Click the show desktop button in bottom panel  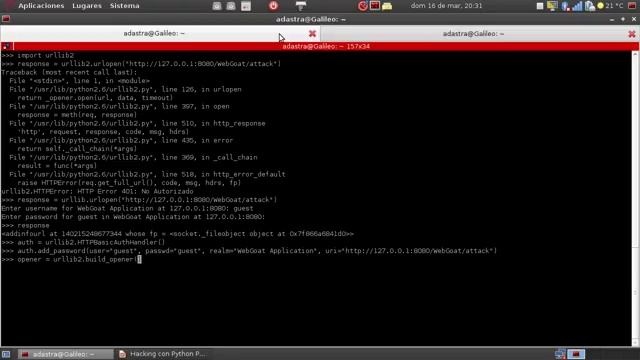pos(6,354)
